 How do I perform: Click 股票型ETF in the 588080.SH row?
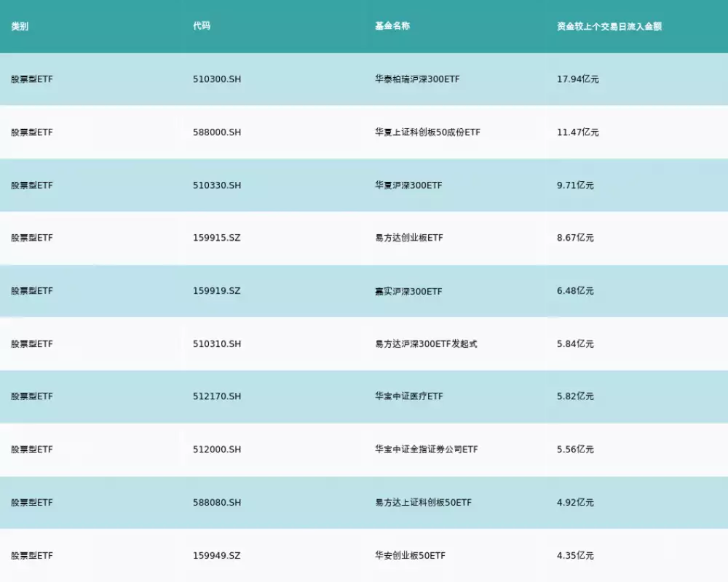(32, 503)
